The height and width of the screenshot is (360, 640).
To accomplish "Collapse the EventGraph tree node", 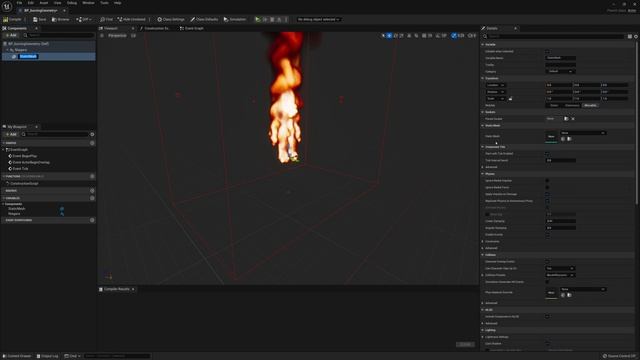I will pos(4,150).
